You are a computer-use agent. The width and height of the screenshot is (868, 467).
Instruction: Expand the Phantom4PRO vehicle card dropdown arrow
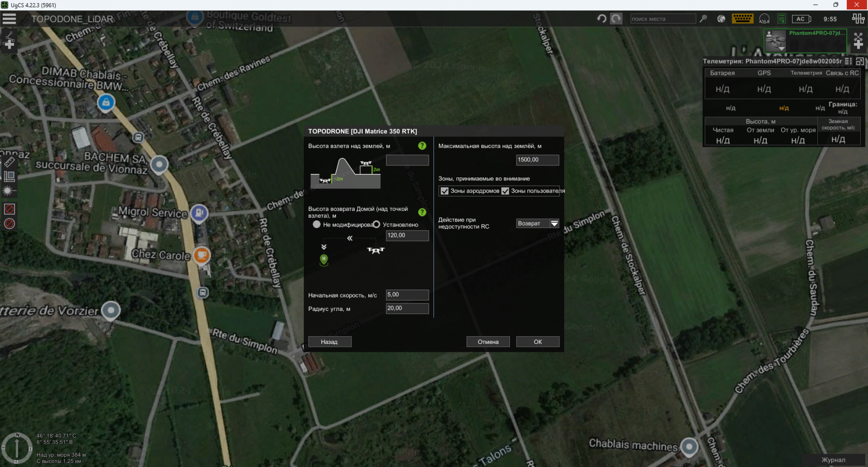[782, 49]
